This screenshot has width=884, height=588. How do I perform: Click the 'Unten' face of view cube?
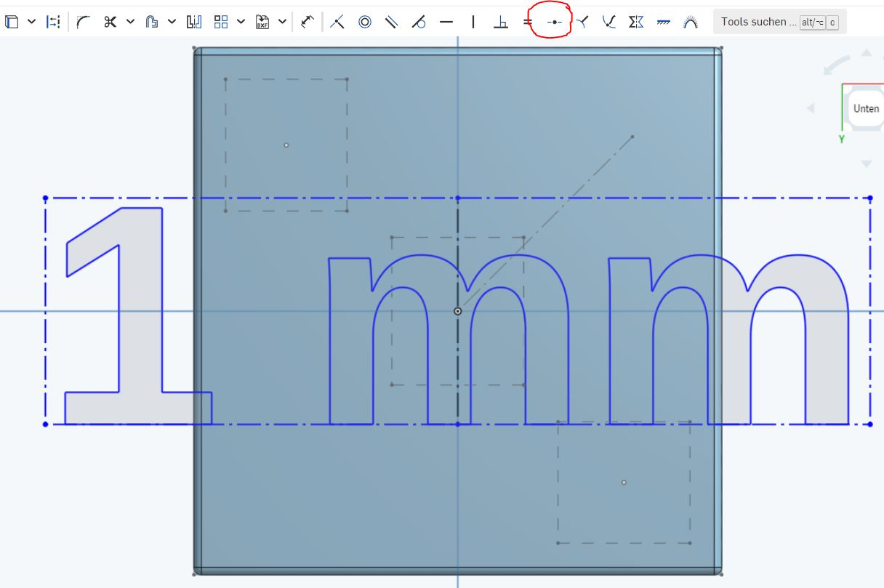(866, 108)
